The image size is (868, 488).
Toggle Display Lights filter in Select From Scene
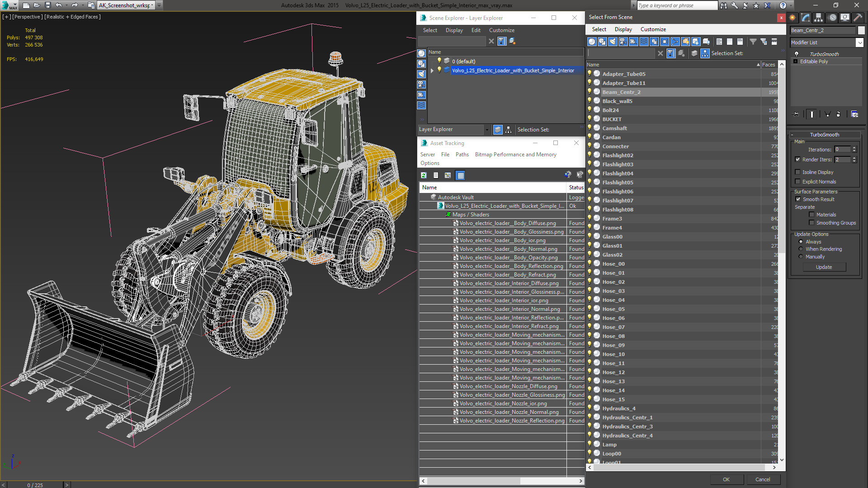[613, 42]
